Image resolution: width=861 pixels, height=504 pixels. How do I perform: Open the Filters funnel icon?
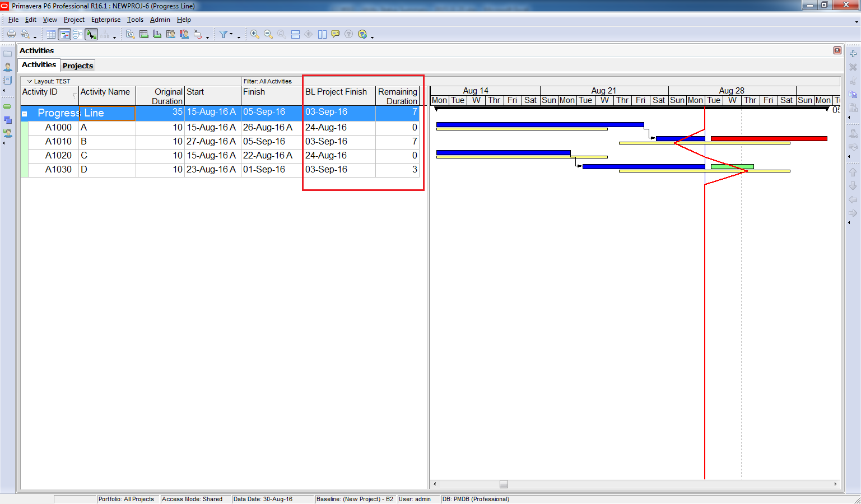coord(223,34)
